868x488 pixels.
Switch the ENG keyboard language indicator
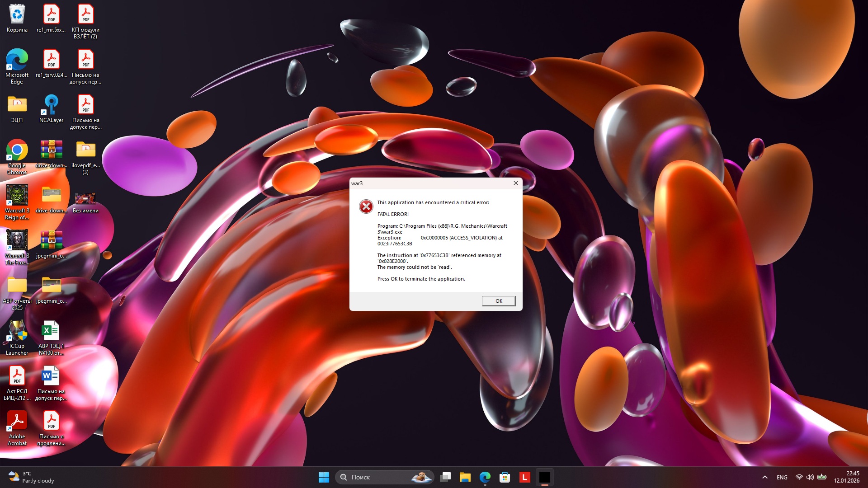782,477
